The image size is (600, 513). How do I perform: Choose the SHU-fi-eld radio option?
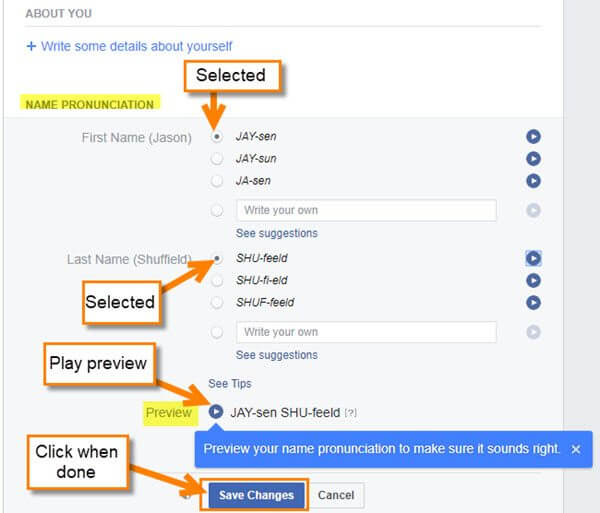click(217, 280)
